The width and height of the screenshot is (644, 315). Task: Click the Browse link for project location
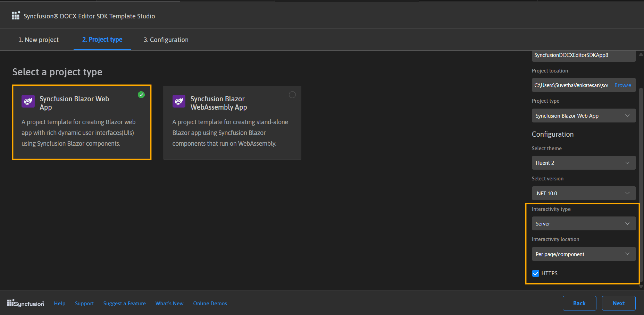(622, 85)
